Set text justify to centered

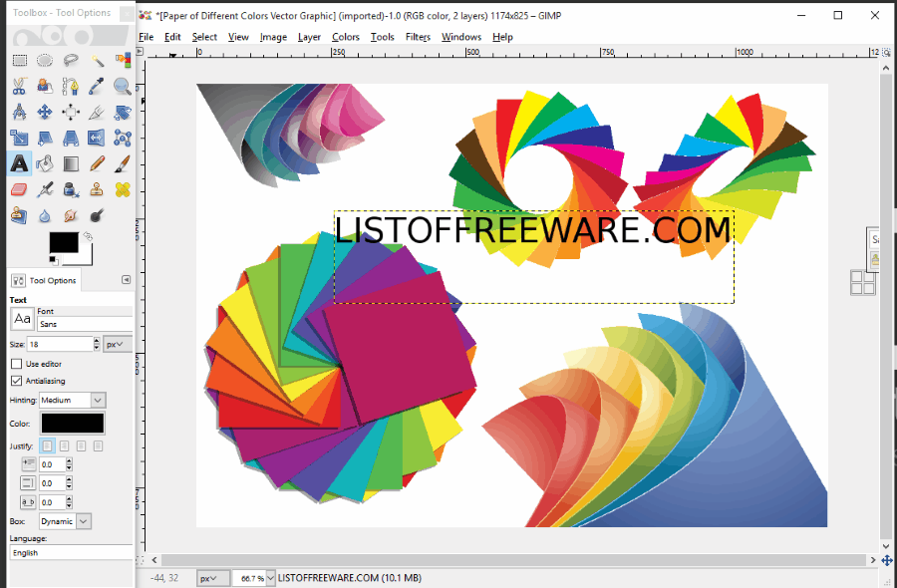(82, 445)
